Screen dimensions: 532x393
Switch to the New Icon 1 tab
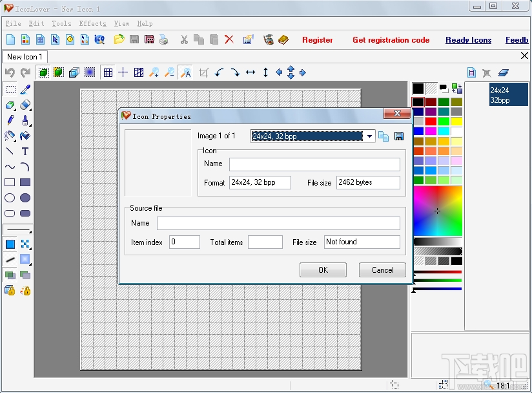point(25,57)
